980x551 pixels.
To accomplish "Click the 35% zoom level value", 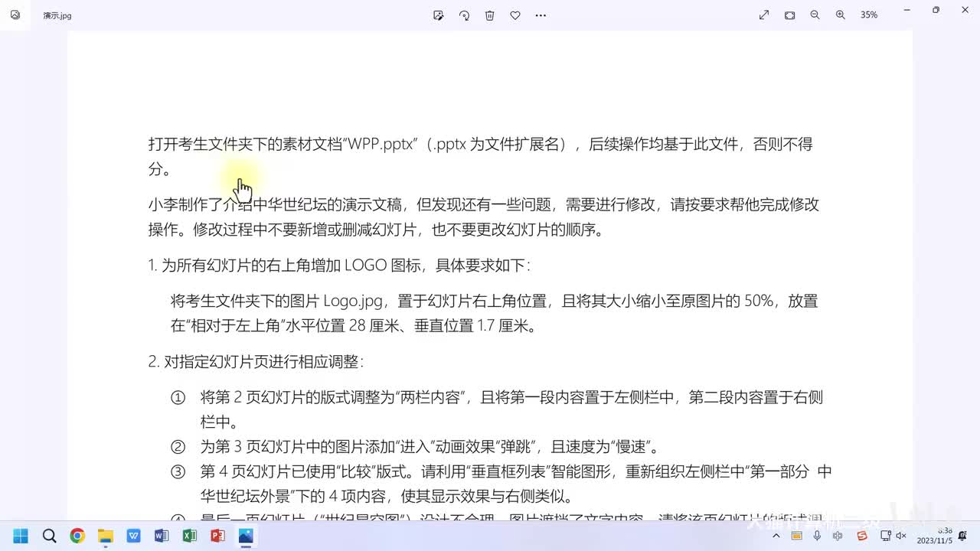I will pyautogui.click(x=869, y=15).
